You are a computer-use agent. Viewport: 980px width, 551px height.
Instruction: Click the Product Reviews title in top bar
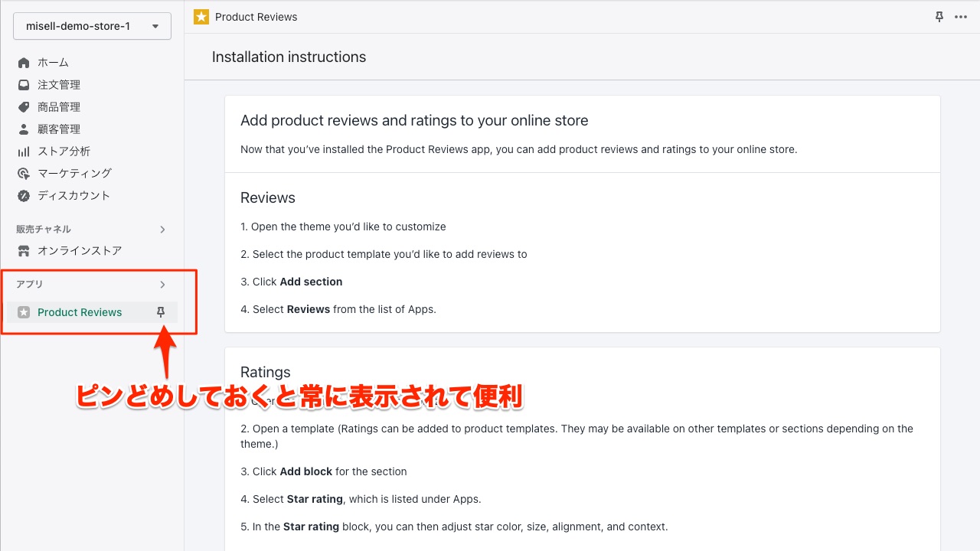tap(256, 17)
